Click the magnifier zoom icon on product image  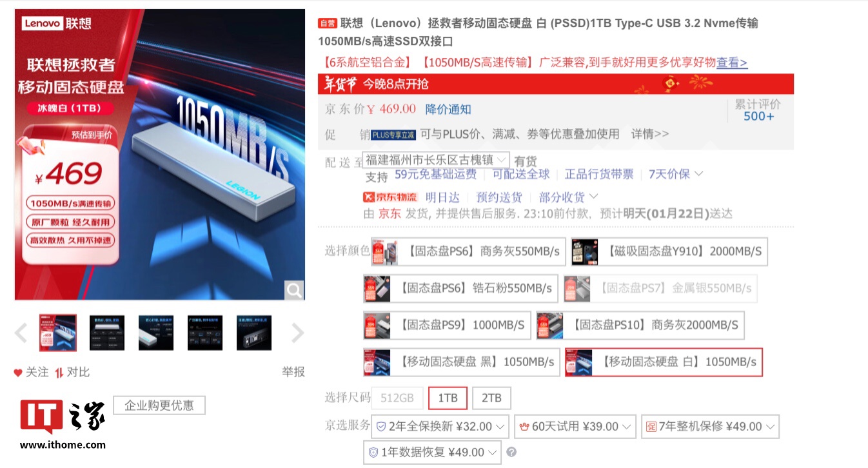294,290
